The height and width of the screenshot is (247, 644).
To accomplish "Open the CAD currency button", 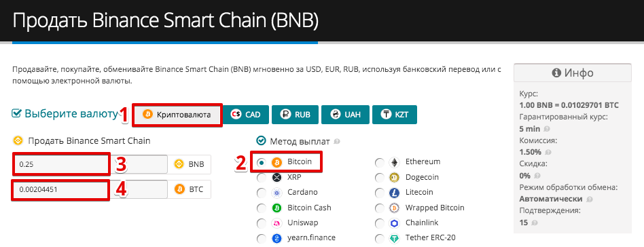I will (245, 115).
